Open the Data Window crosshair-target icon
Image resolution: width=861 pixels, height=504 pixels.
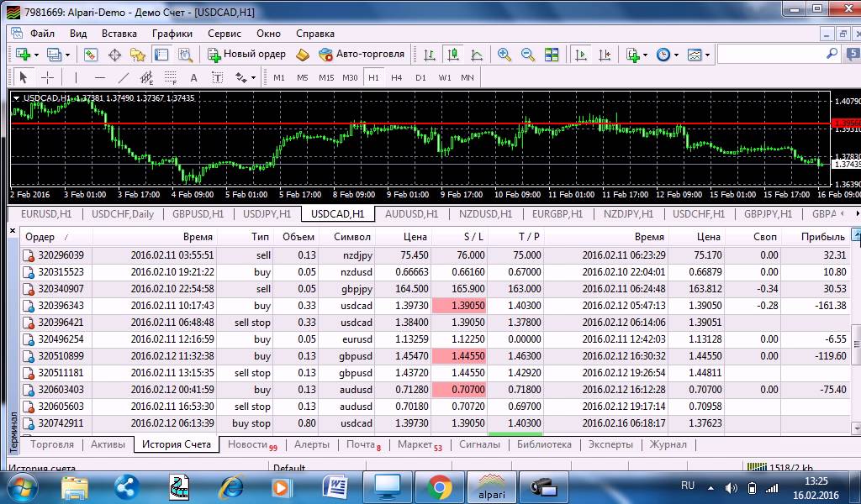tap(114, 55)
